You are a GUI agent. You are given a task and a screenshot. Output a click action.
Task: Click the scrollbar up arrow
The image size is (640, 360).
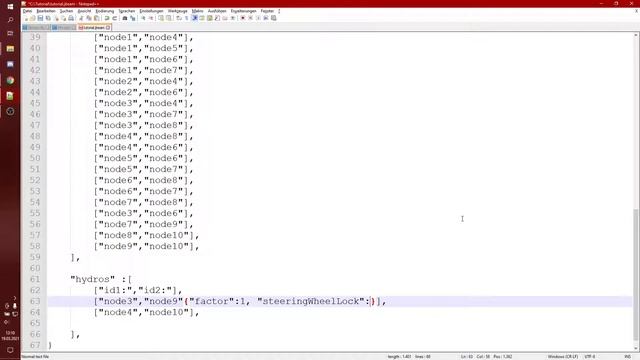pyautogui.click(x=636, y=35)
